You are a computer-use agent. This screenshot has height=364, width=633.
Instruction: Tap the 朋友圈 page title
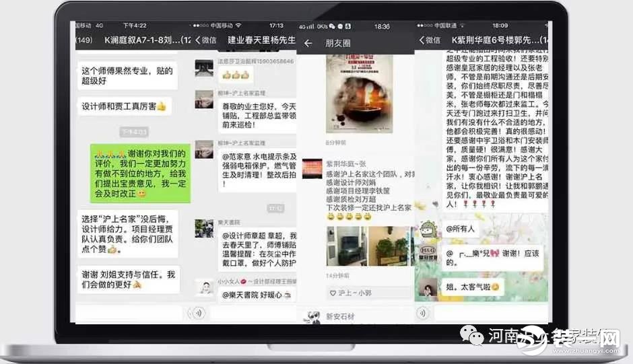(338, 43)
